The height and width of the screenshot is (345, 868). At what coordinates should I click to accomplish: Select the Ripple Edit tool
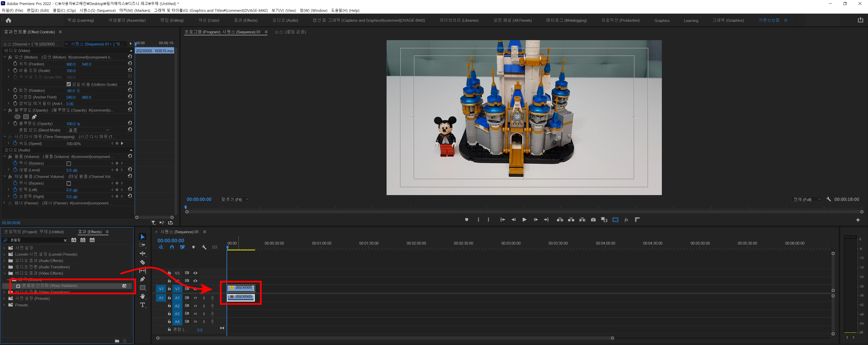[143, 254]
